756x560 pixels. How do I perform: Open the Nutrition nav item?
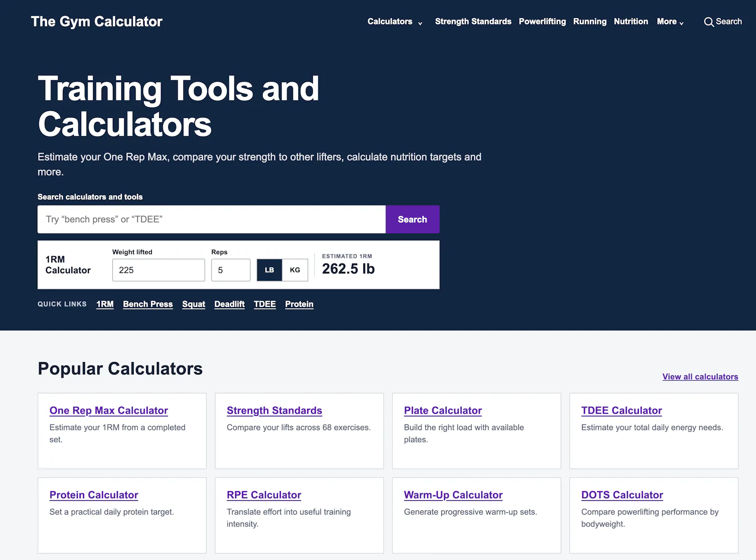(x=631, y=22)
